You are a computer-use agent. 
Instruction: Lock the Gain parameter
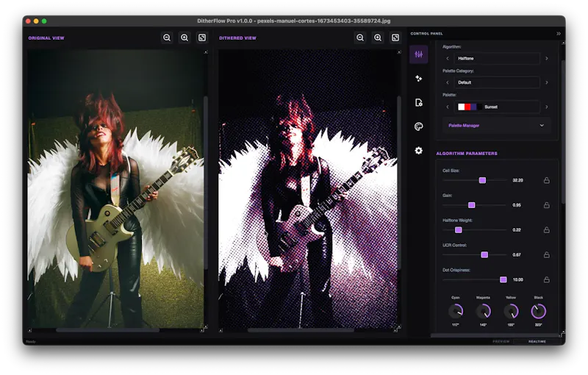[547, 205]
